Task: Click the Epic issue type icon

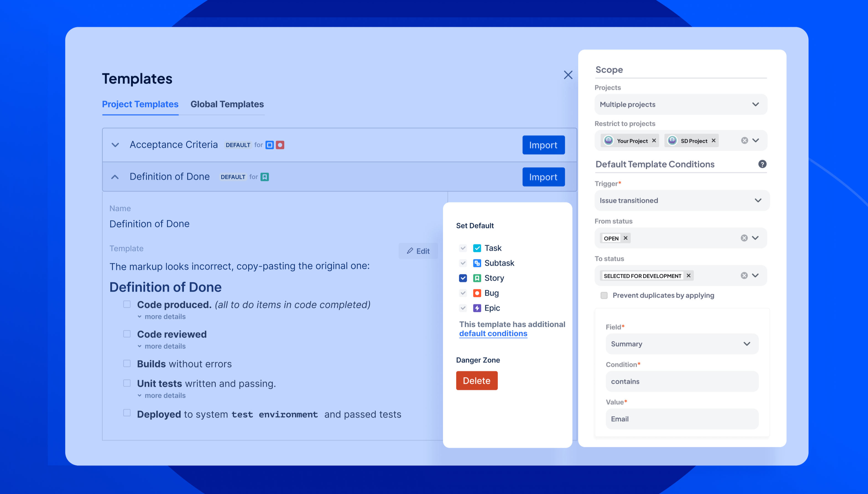Action: [477, 308]
